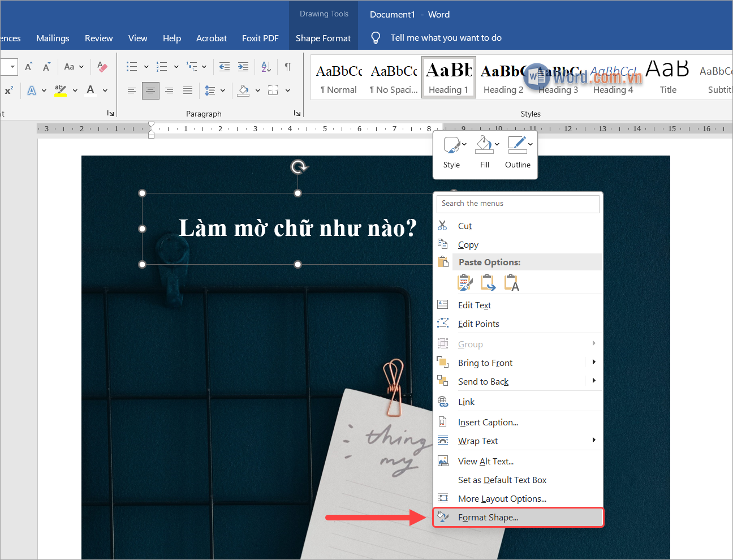Open the Help tab
The image size is (733, 560).
(x=172, y=38)
